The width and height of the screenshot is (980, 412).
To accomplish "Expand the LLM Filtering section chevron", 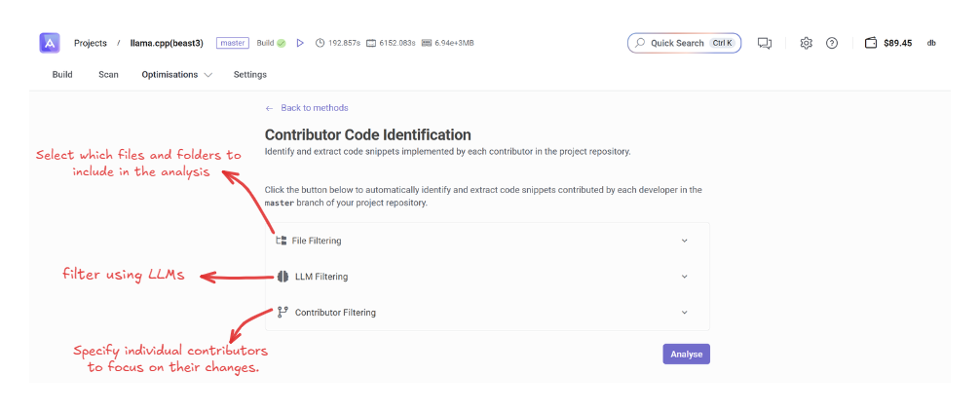I will (684, 277).
